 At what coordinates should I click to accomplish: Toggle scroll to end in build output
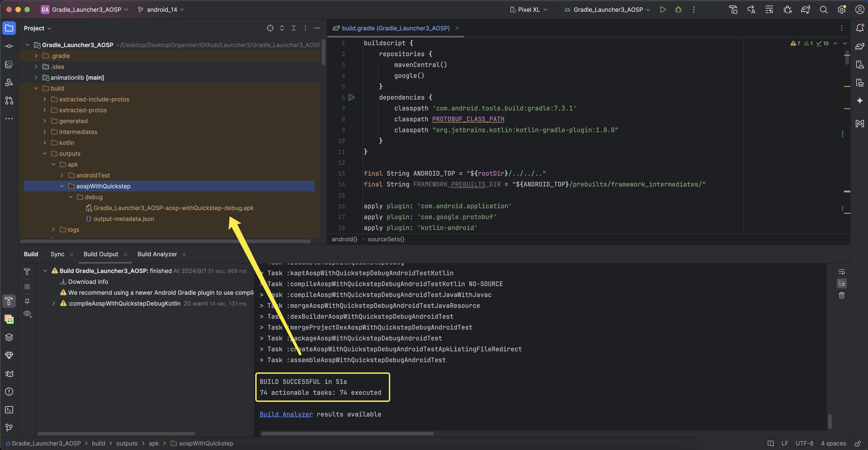tap(841, 283)
